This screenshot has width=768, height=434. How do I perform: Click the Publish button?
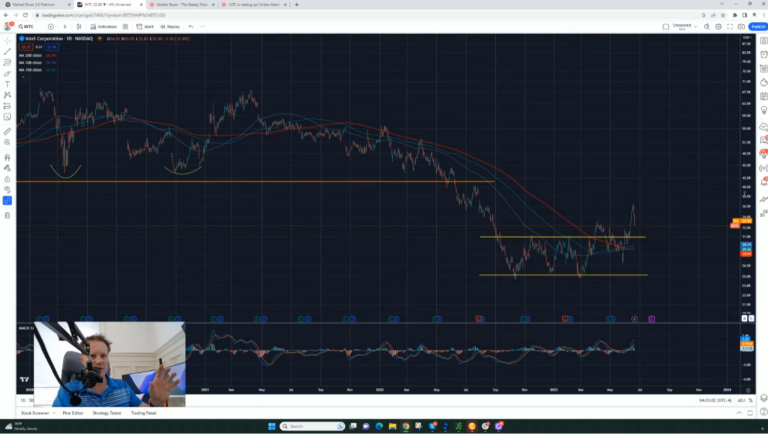click(x=756, y=26)
